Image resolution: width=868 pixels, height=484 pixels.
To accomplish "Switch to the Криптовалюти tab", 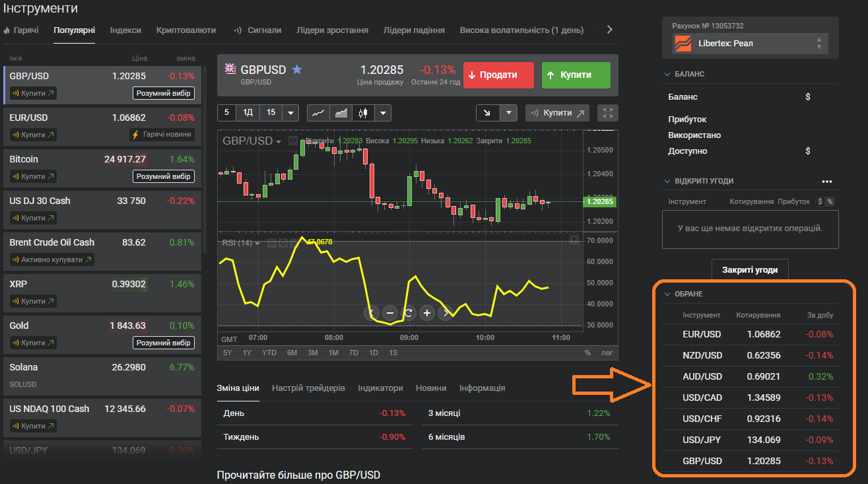I will pyautogui.click(x=185, y=30).
